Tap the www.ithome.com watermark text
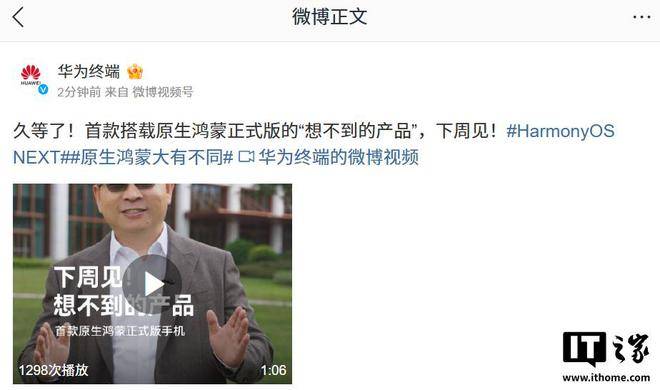Viewport: 660px width, 390px height. (x=606, y=377)
